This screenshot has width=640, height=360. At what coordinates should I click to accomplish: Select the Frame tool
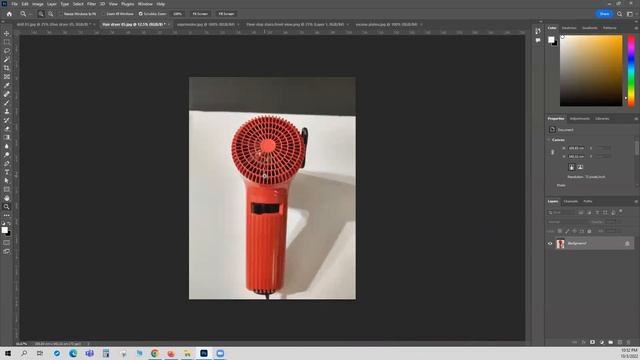pyautogui.click(x=7, y=77)
